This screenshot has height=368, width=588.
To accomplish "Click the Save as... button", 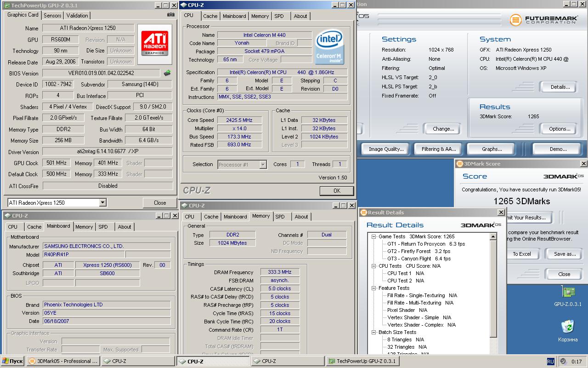I will (565, 254).
